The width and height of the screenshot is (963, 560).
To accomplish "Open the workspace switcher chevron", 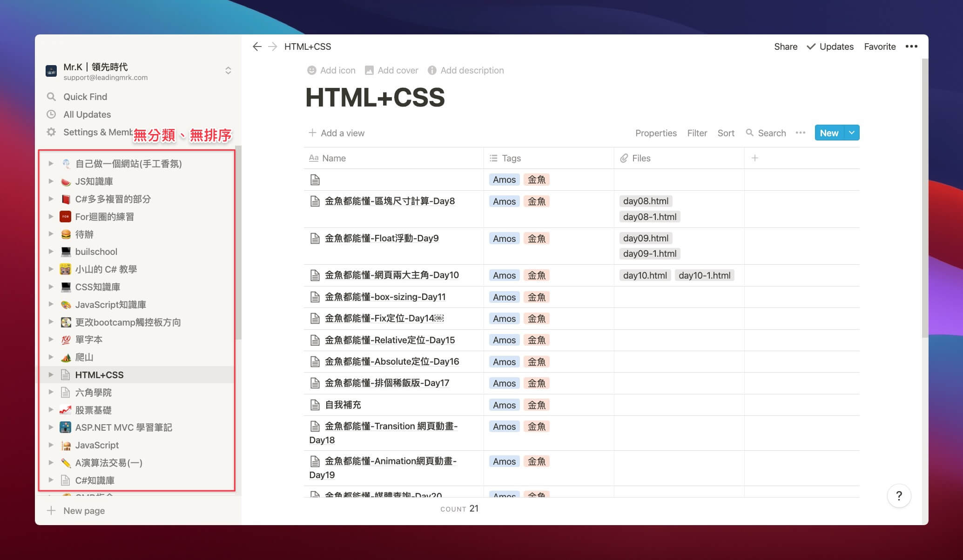I will tap(228, 71).
